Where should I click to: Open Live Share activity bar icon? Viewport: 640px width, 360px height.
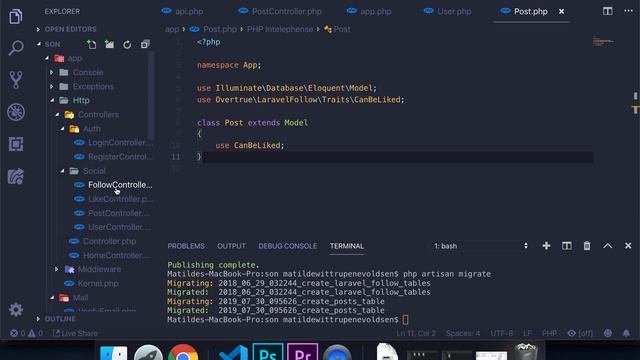pos(16,176)
